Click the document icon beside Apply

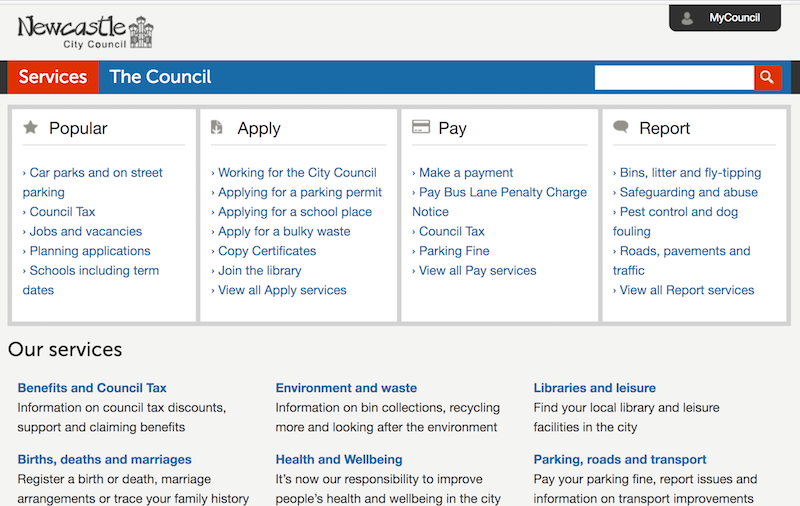pyautogui.click(x=217, y=128)
